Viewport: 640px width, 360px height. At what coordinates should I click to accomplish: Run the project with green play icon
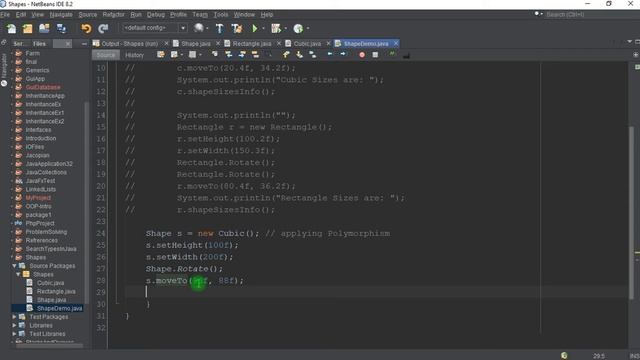click(x=255, y=28)
